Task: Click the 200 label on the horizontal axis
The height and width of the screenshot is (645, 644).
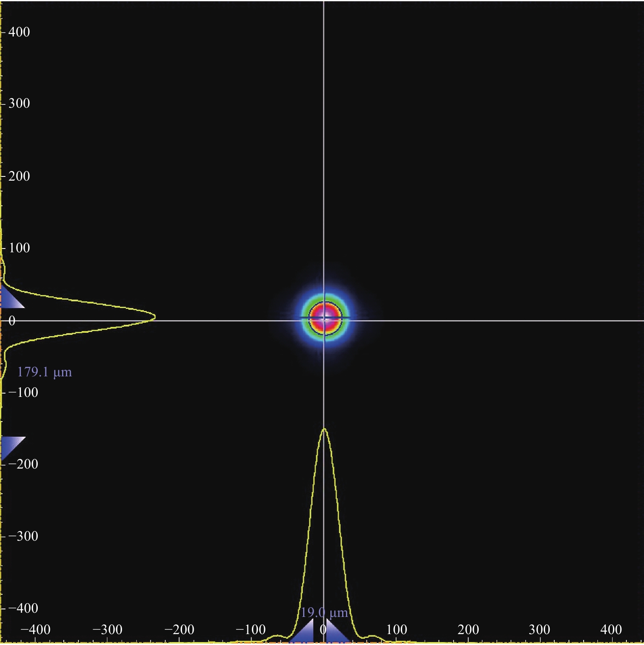Action: [x=468, y=629]
